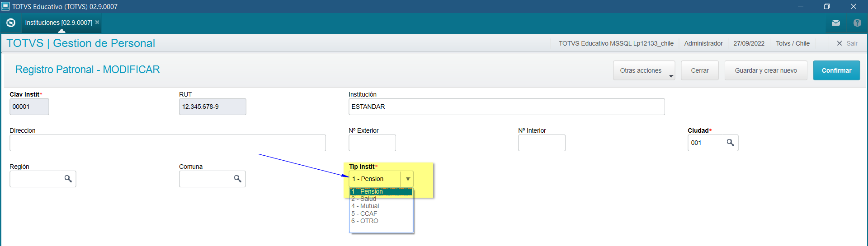Viewport: 868px width, 246px height.
Task: Switch to the Instituciones [02.9.0007] tab
Action: point(59,23)
